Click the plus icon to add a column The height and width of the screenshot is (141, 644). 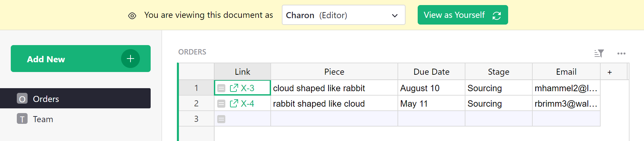tap(609, 72)
